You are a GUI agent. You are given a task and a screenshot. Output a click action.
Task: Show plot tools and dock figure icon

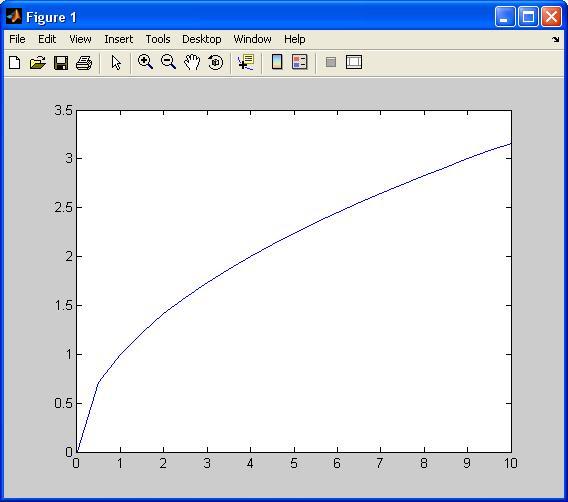[354, 62]
